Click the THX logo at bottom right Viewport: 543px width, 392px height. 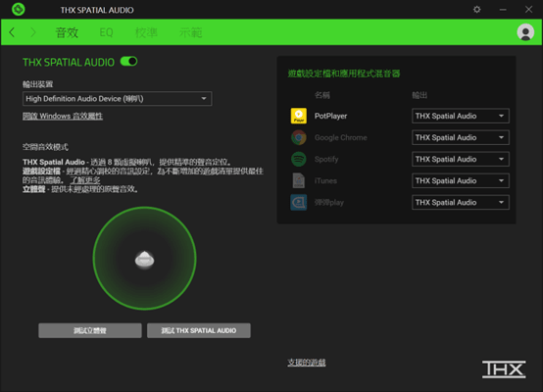[504, 369]
